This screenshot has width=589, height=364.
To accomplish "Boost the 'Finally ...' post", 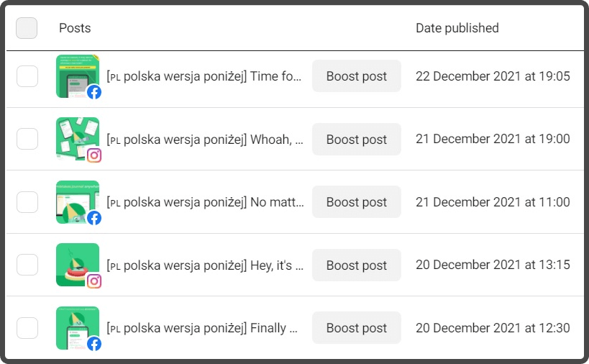I will 357,328.
